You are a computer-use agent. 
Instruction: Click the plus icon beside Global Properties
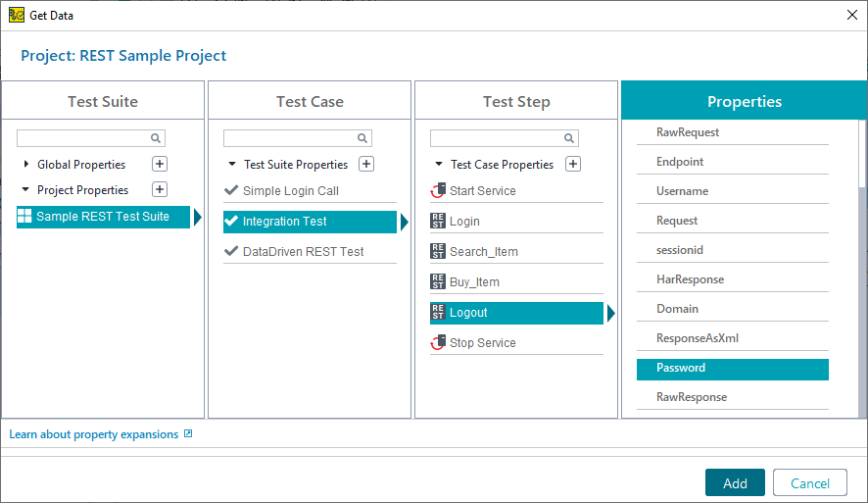(x=160, y=164)
